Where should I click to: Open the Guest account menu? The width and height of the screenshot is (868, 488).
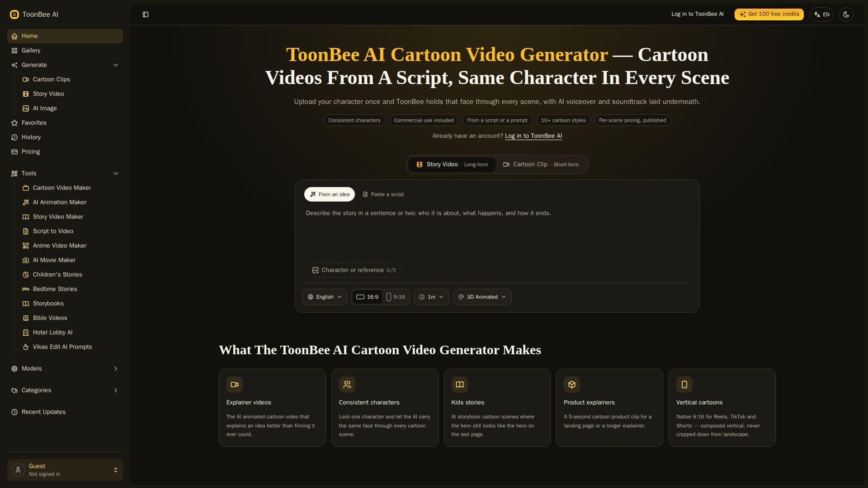(65, 470)
